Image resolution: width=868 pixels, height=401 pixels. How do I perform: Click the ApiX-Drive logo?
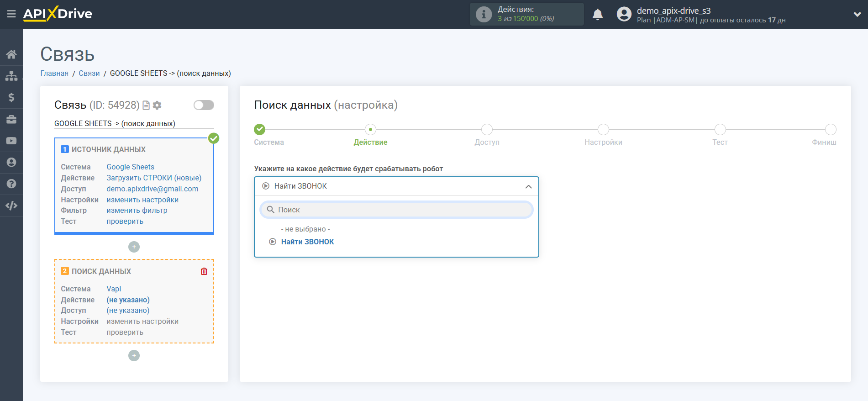[58, 14]
